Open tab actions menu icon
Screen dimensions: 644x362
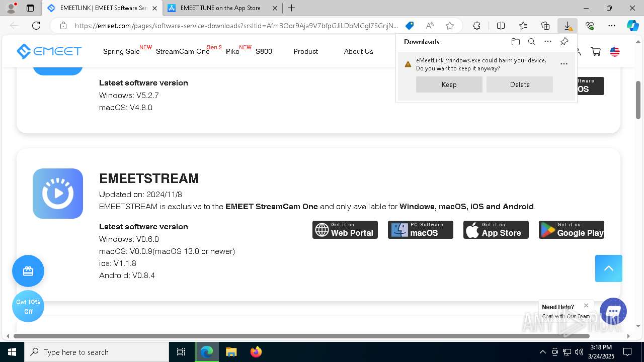point(30,8)
